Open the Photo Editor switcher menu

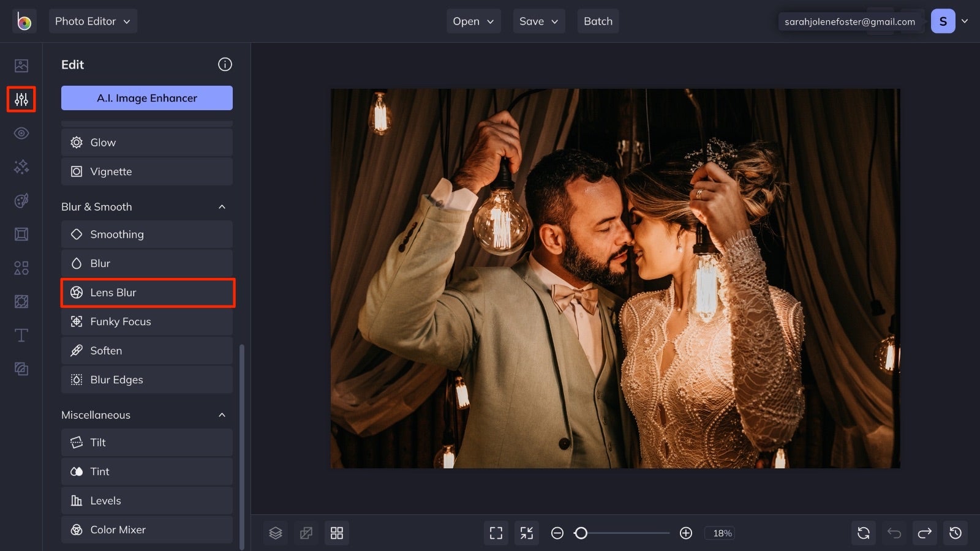[x=92, y=21]
